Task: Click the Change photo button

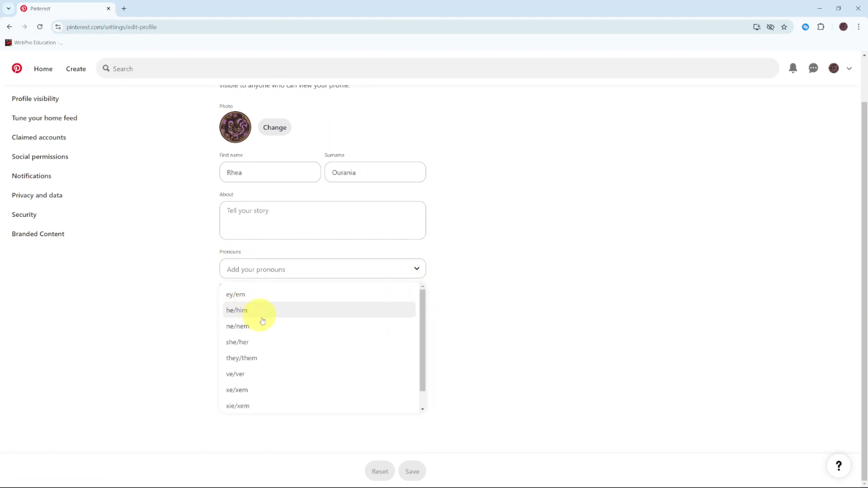Action: point(275,127)
